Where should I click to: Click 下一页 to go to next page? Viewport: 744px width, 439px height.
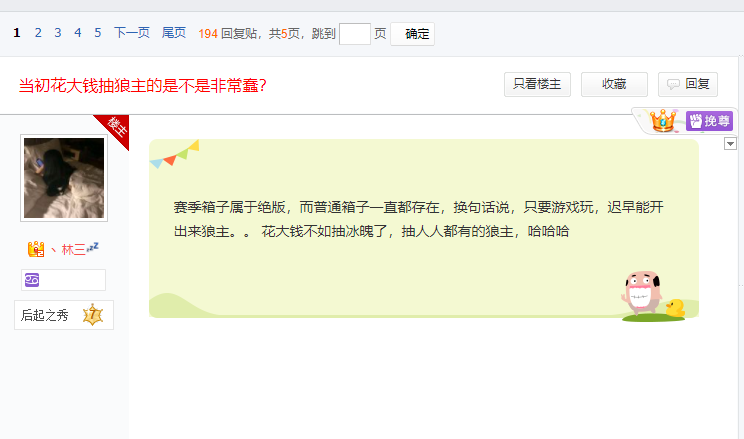(131, 33)
